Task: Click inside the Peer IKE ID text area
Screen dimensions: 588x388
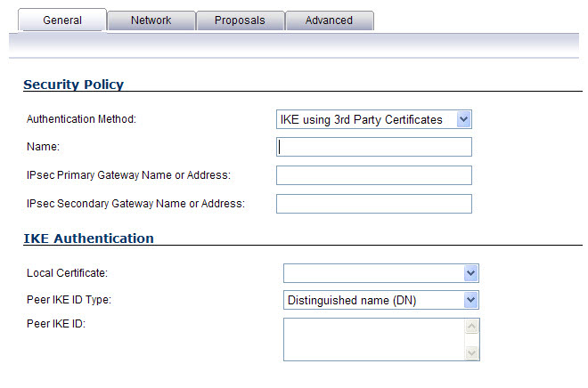Action: [x=374, y=340]
